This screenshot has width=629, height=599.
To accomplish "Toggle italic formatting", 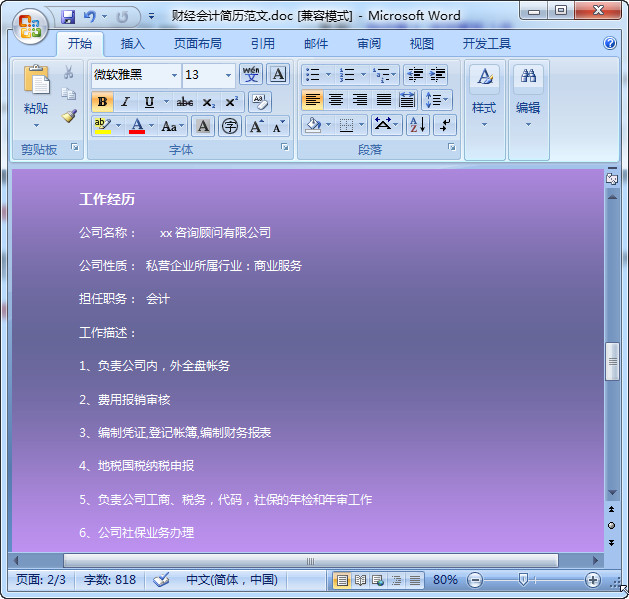I will click(125, 102).
